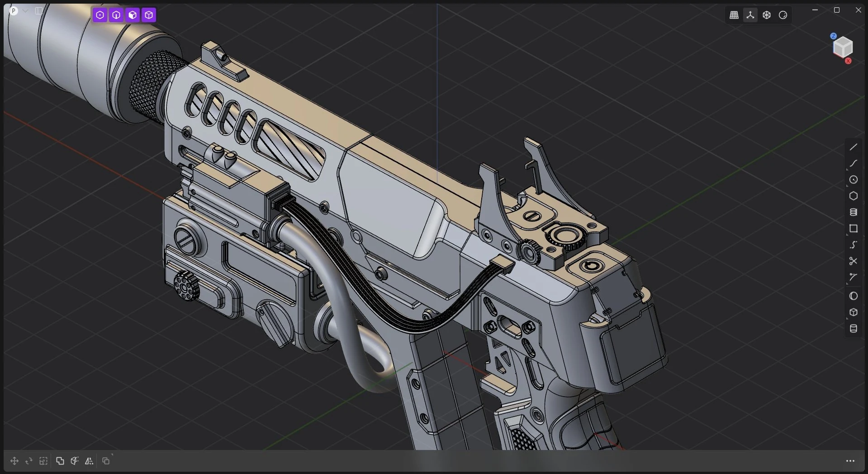Viewport: 868px width, 474px height.
Task: Open the Plasticity P logo menu
Action: tap(14, 10)
